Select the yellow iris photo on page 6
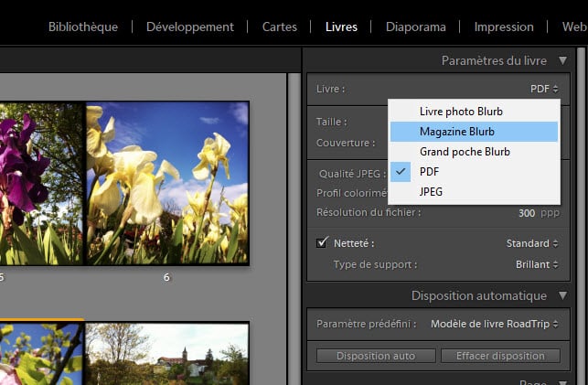588x385 pixels. (167, 183)
